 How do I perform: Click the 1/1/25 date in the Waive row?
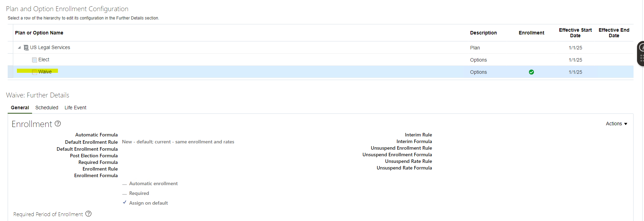[x=575, y=72]
